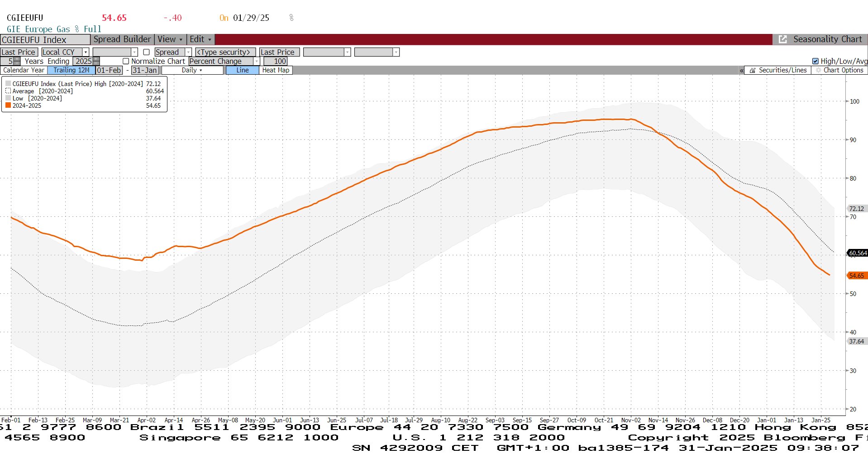Screen dimensions: 868x473
Task: Click the 'Low [2020-2024]' legend text
Action: 37,98
